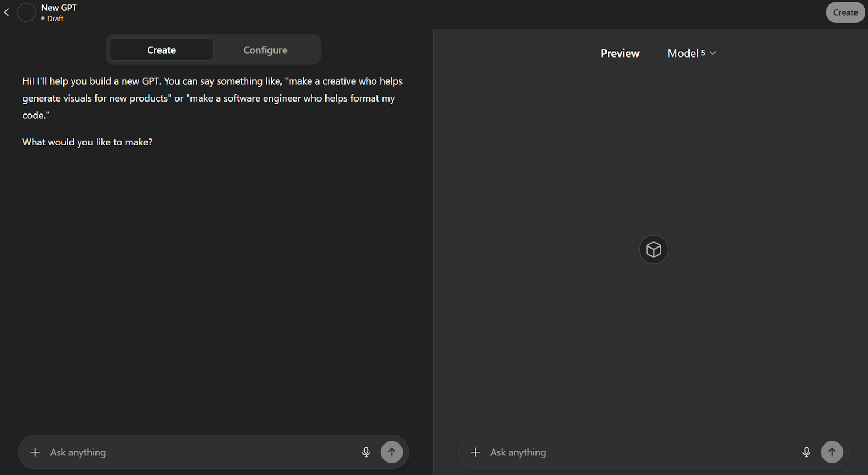Click the plus icon in the Preview chat box
868x475 pixels.
[x=475, y=452]
